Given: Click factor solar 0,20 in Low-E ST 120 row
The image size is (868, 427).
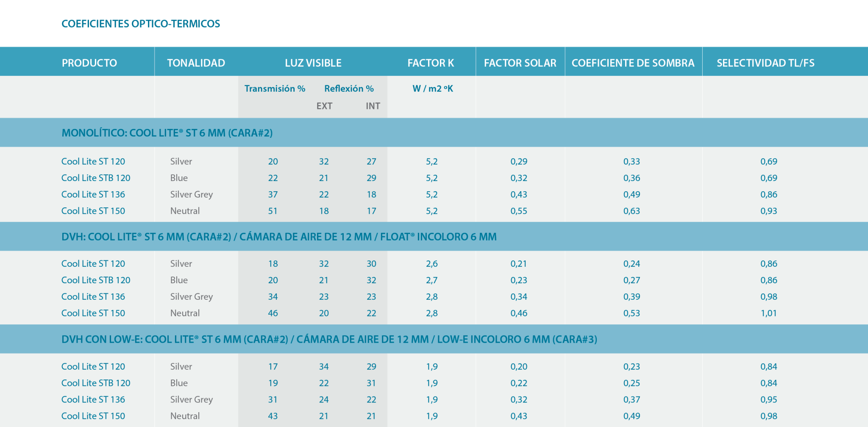Looking at the screenshot, I should tap(519, 367).
